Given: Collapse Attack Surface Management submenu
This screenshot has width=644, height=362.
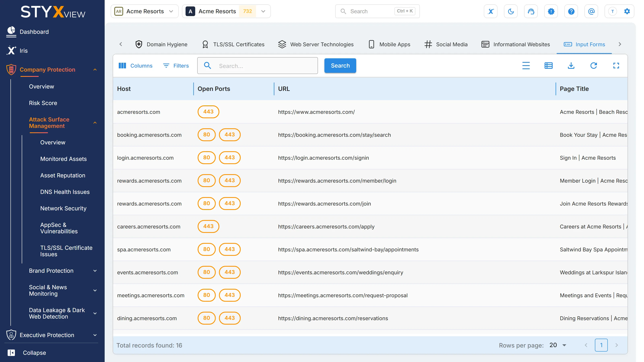Looking at the screenshot, I should point(95,123).
